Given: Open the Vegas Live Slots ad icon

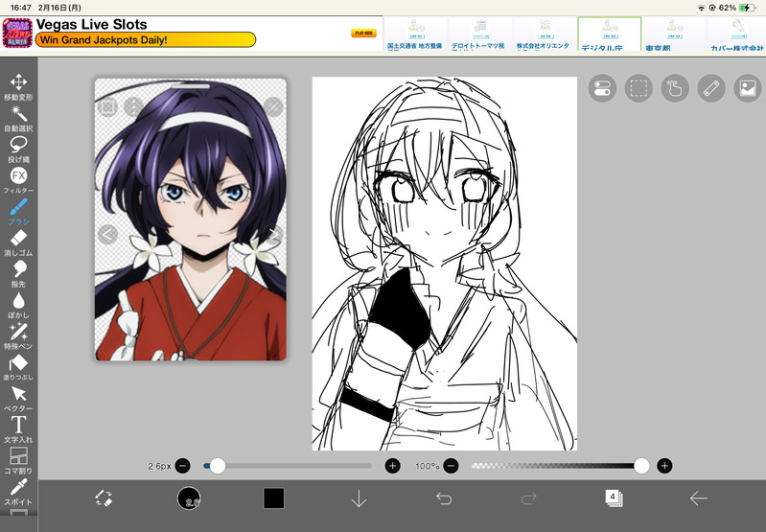Looking at the screenshot, I should click(17, 34).
